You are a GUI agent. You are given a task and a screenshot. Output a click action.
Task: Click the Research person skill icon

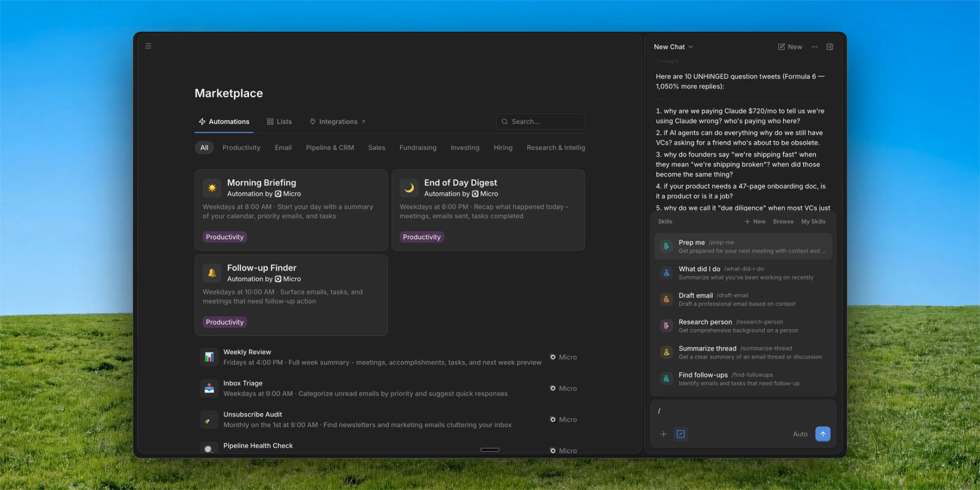click(666, 326)
